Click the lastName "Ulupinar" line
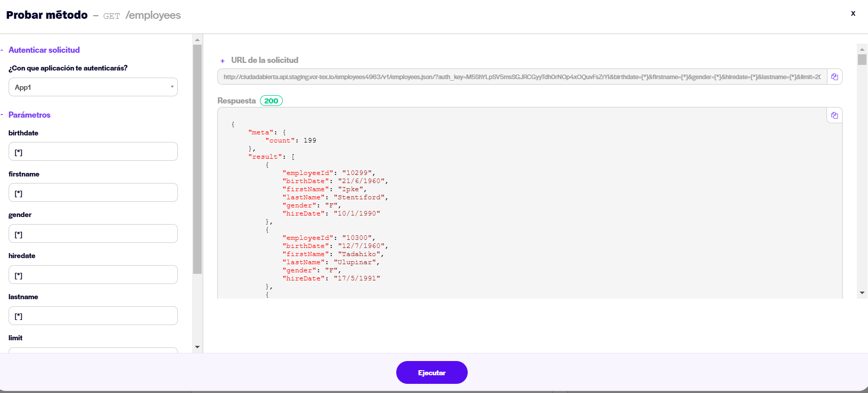Screen dimensions: 868x393 pos(331,262)
